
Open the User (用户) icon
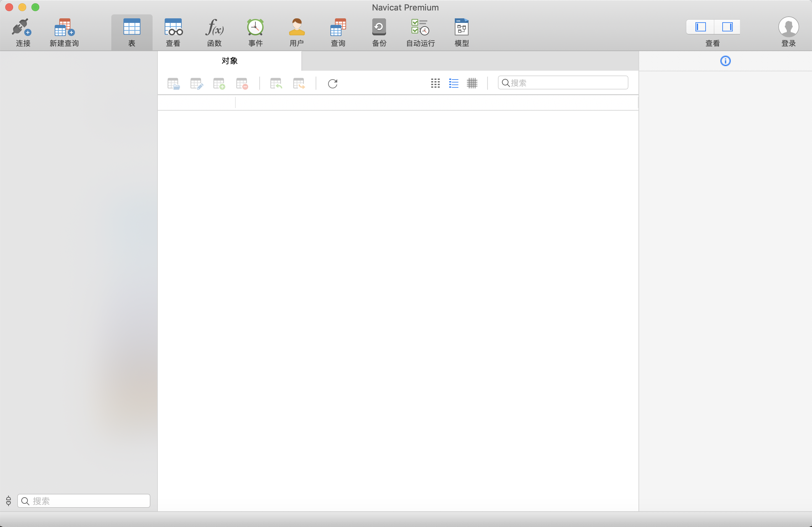pos(297,27)
